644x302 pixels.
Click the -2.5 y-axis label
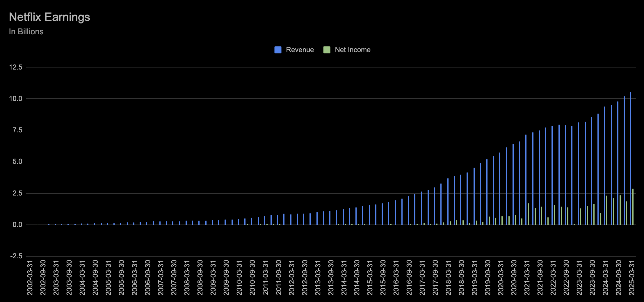coord(16,256)
